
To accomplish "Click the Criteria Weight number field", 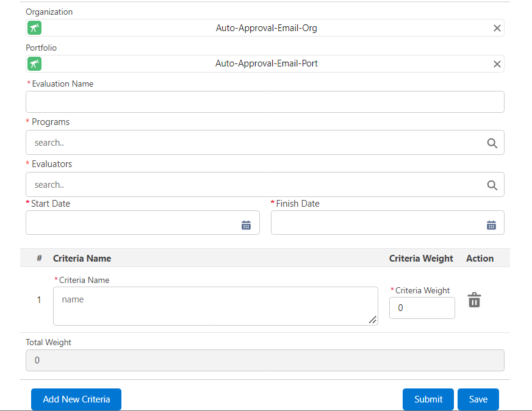I will tap(422, 308).
